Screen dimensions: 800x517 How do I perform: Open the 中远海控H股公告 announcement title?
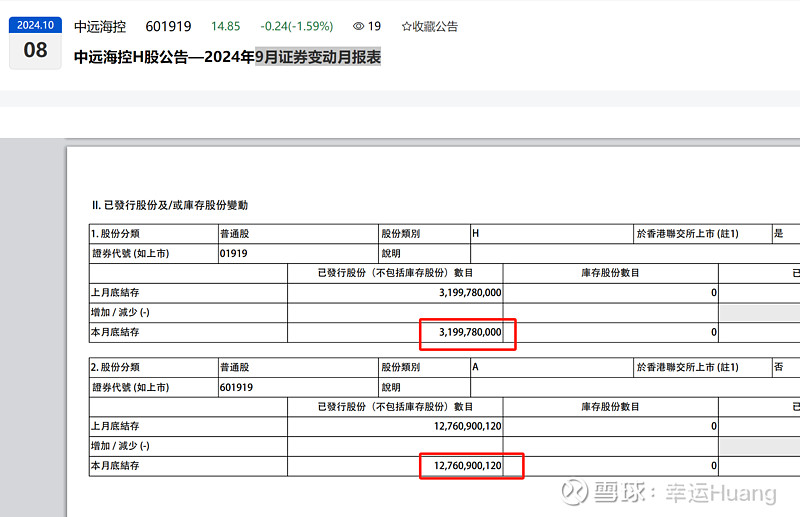(x=228, y=57)
